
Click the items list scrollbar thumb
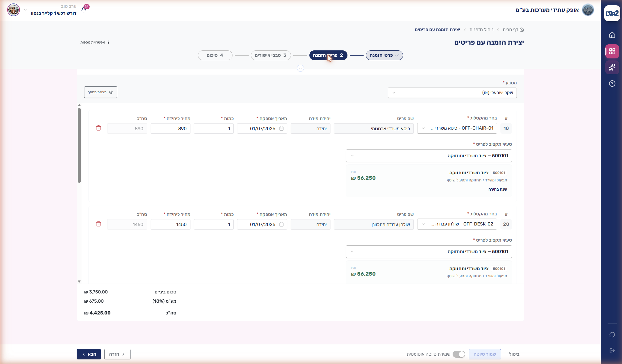(79, 145)
